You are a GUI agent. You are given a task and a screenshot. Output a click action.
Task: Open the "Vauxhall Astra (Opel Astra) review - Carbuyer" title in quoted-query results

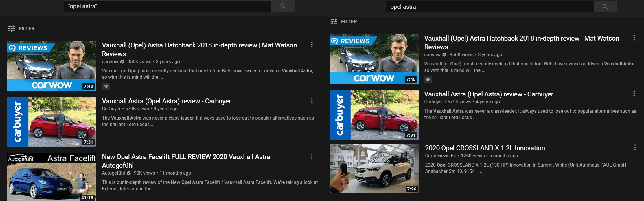coord(166,101)
